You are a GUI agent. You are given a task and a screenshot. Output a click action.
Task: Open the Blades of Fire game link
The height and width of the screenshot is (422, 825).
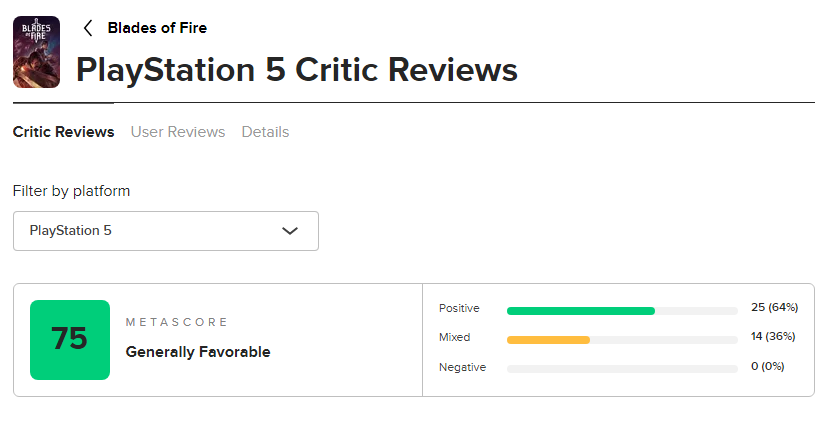pos(157,28)
